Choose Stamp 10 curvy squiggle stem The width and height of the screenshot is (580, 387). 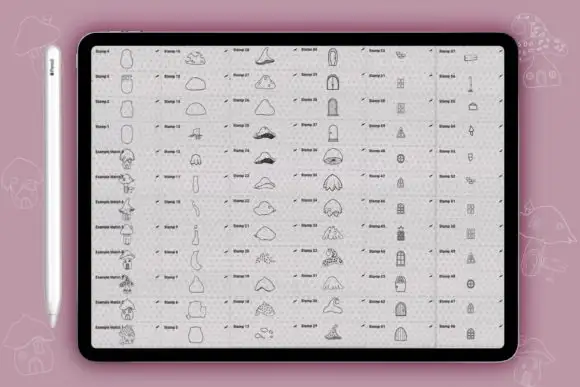click(x=195, y=209)
